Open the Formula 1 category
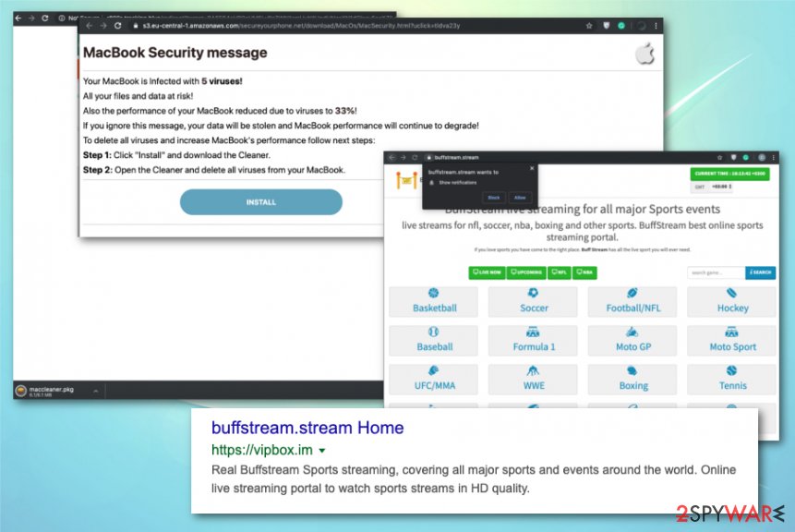This screenshot has height=532, width=795. (533, 340)
